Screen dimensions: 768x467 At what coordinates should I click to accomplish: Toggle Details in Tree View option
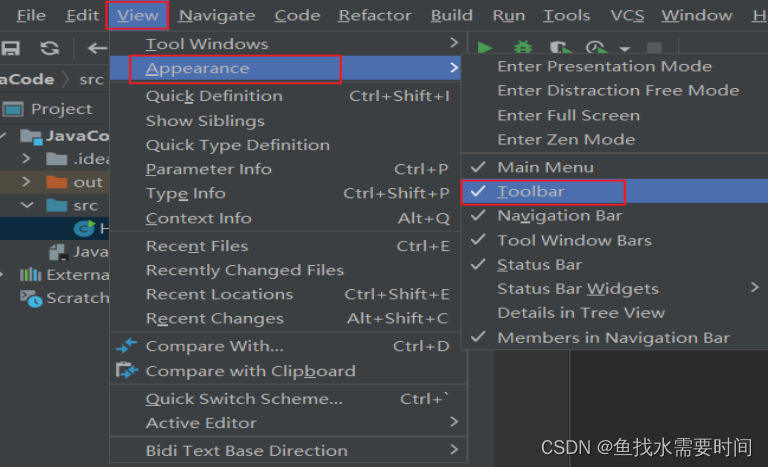[x=615, y=313]
